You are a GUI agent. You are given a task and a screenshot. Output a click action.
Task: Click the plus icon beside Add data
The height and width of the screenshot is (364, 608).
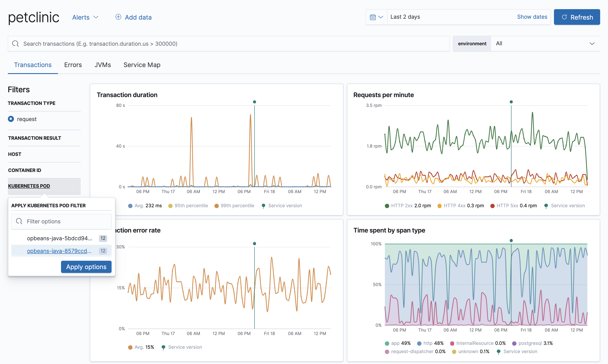coord(118,17)
